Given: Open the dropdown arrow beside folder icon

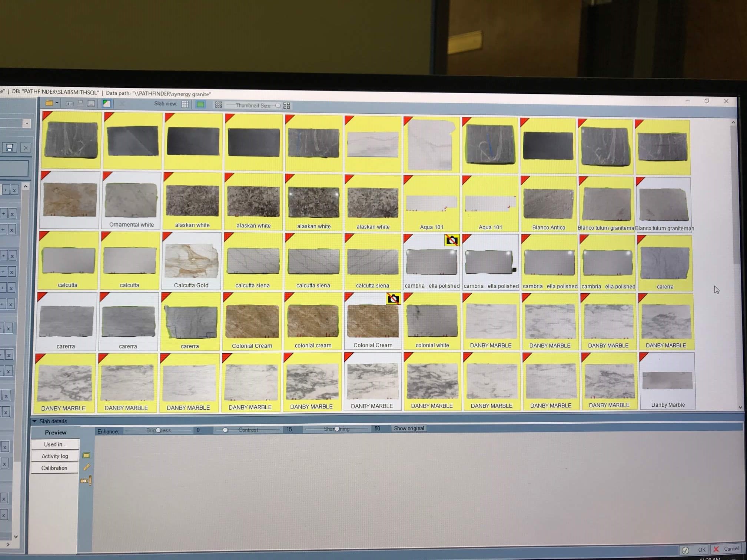Looking at the screenshot, I should click(57, 103).
